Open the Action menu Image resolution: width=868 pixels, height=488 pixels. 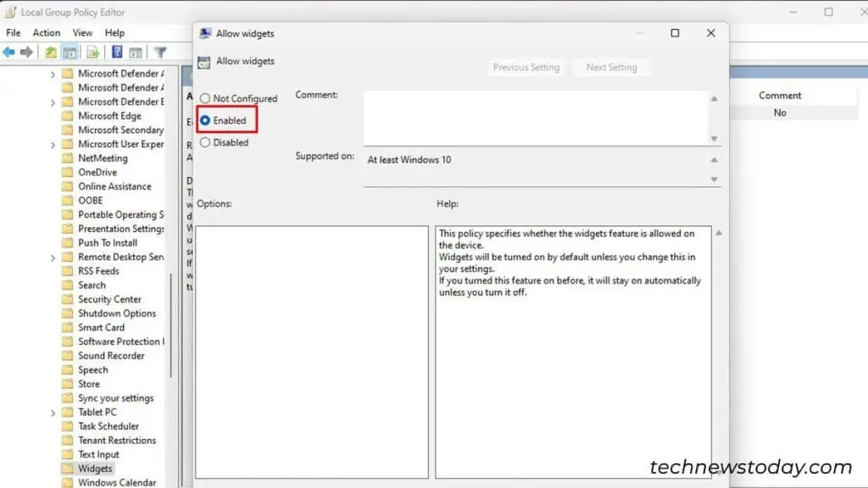(46, 32)
